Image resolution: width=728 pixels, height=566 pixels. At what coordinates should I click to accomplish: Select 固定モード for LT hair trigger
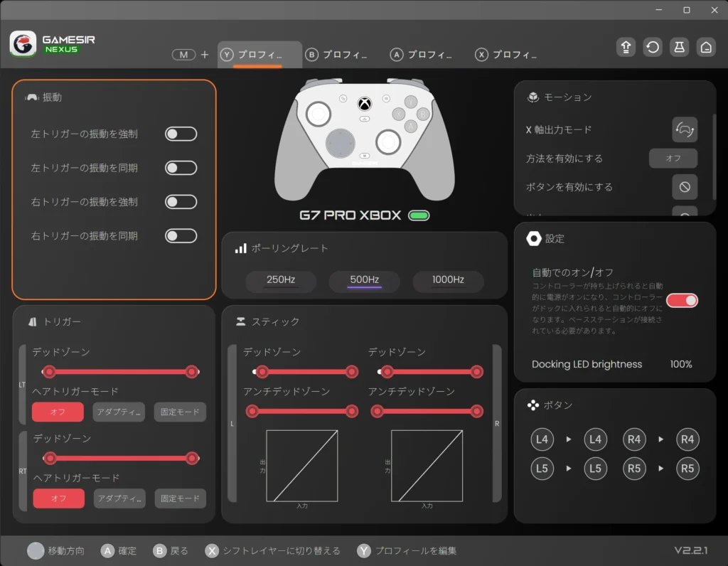pos(180,412)
